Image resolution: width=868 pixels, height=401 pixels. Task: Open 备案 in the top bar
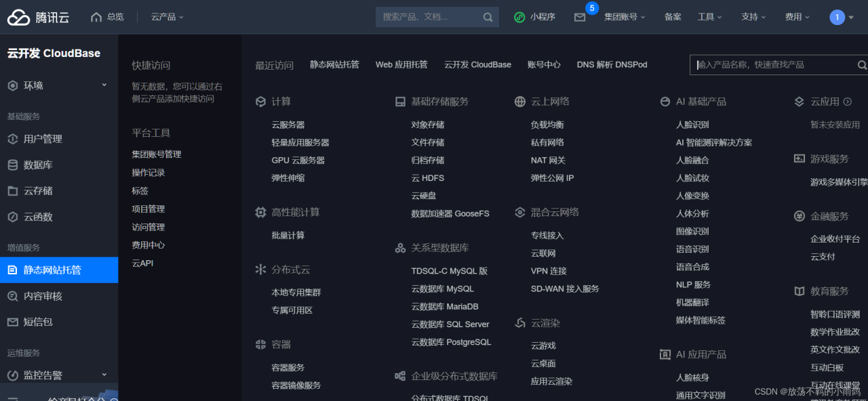pyautogui.click(x=673, y=17)
